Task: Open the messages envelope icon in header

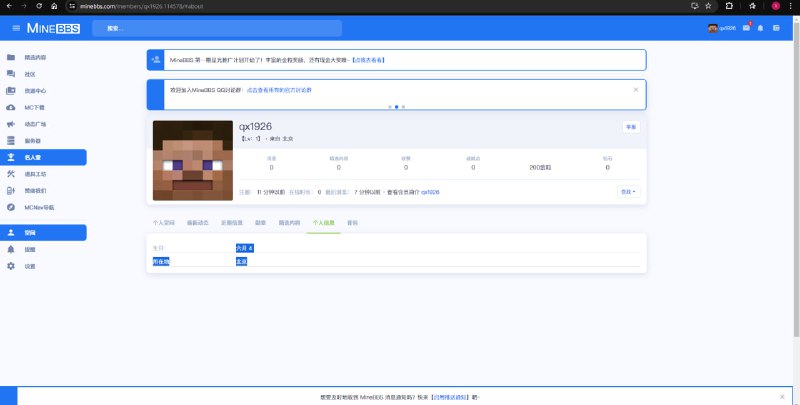Action: 746,28
